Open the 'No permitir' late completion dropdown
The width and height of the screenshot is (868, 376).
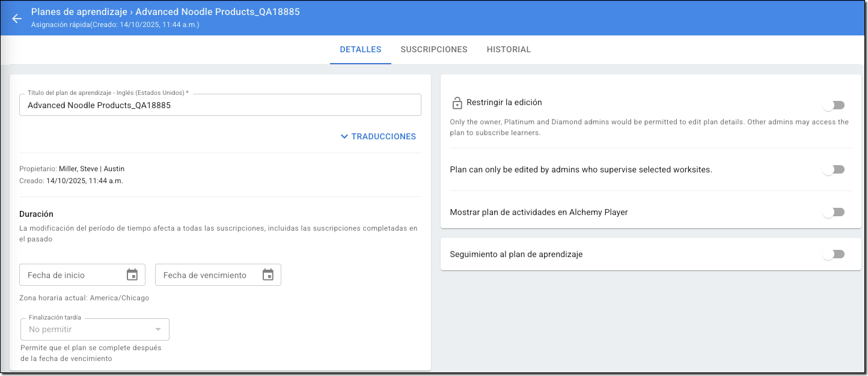[x=87, y=329]
